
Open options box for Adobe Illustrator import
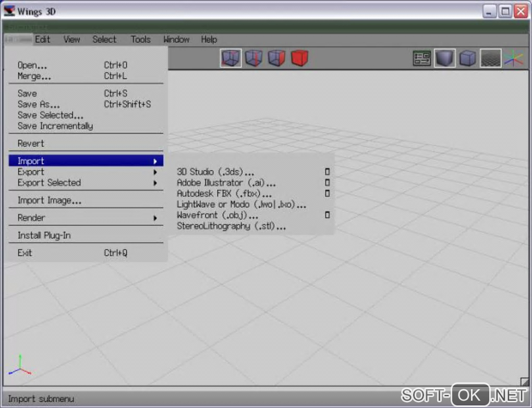328,183
